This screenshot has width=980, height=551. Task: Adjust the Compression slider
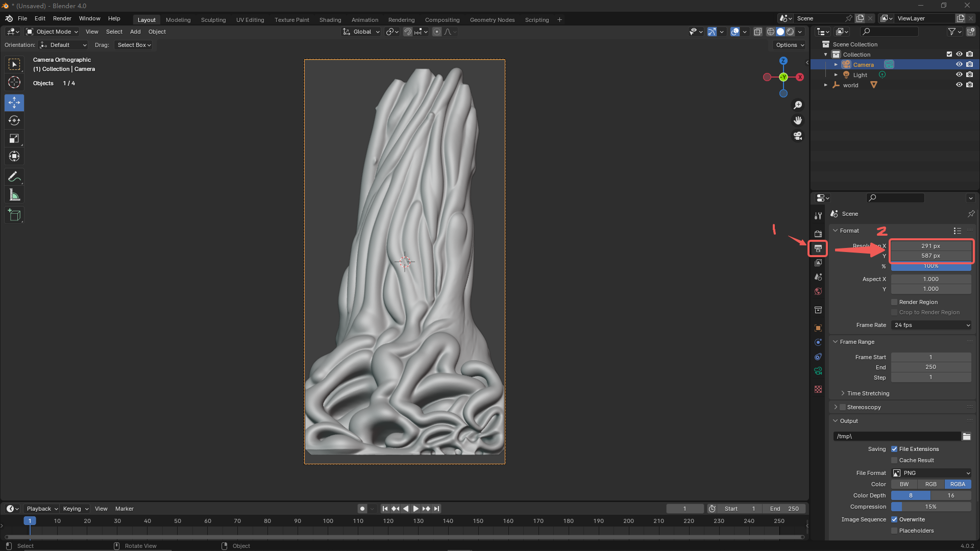click(x=930, y=507)
